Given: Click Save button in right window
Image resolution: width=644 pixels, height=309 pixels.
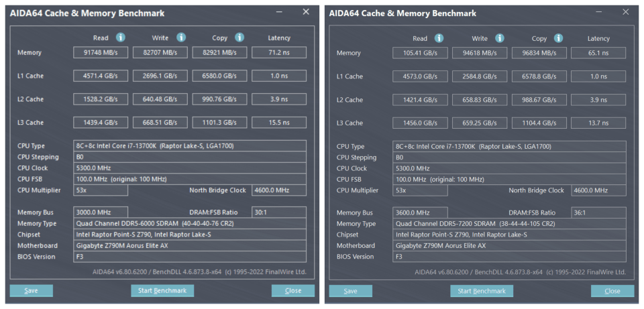Looking at the screenshot, I should click(x=350, y=291).
